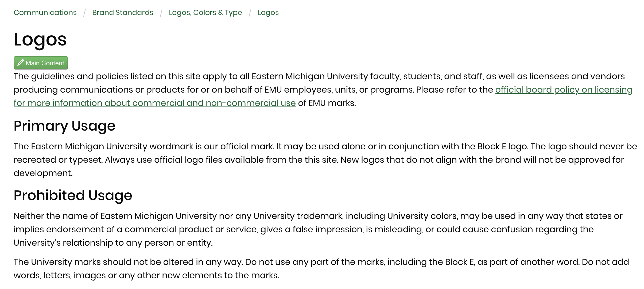Click link text about commercial and non-commercial use
This screenshot has height=289, width=644.
pyautogui.click(x=155, y=103)
